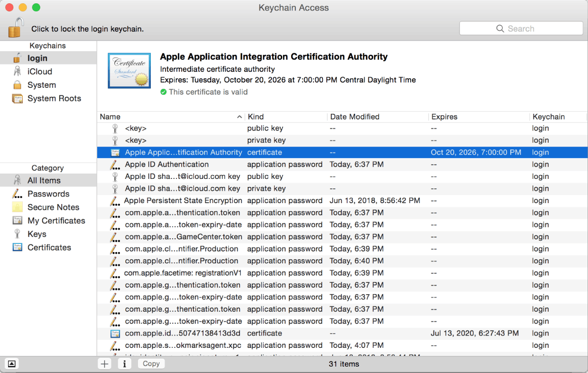588x373 pixels.
Task: Select the com.apple.a...GameCenter.token row
Action: pos(342,237)
